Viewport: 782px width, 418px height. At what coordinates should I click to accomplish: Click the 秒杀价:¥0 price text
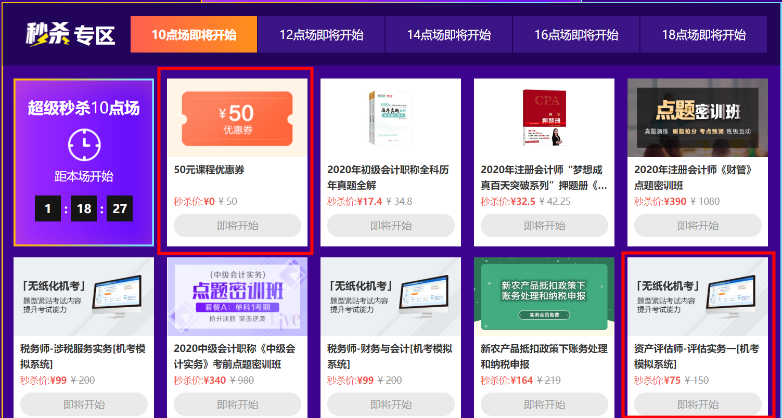[x=194, y=202]
